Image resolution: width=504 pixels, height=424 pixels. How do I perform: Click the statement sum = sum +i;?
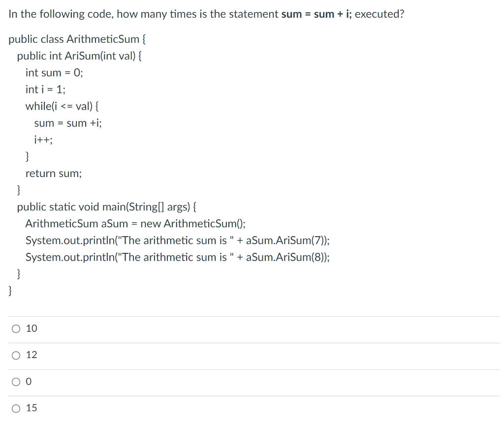pyautogui.click(x=67, y=123)
